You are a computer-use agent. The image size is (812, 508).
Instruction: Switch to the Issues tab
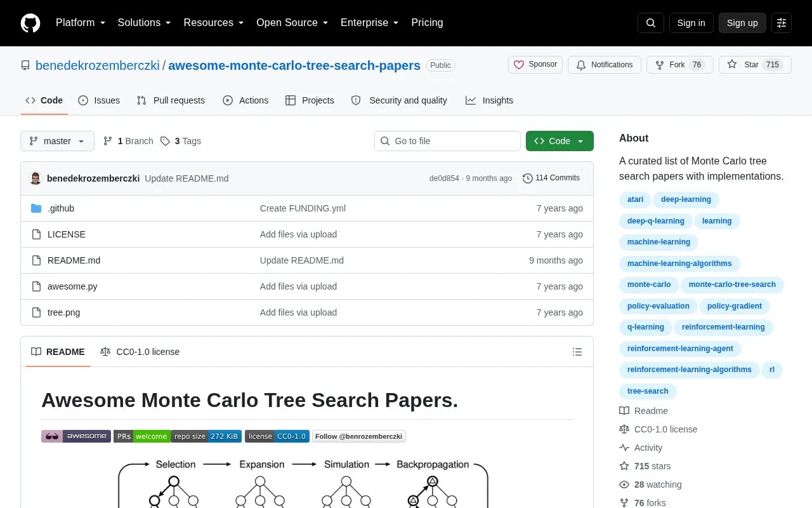[99, 100]
